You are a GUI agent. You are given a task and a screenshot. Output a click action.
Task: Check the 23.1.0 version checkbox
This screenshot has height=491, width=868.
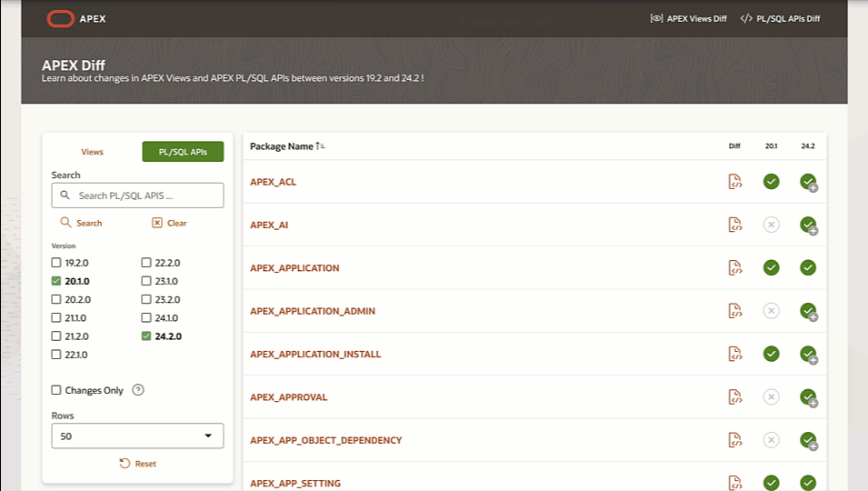pyautogui.click(x=146, y=281)
